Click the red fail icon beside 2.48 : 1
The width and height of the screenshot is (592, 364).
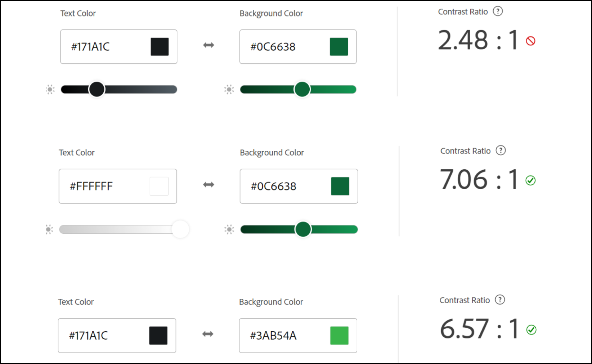[530, 41]
